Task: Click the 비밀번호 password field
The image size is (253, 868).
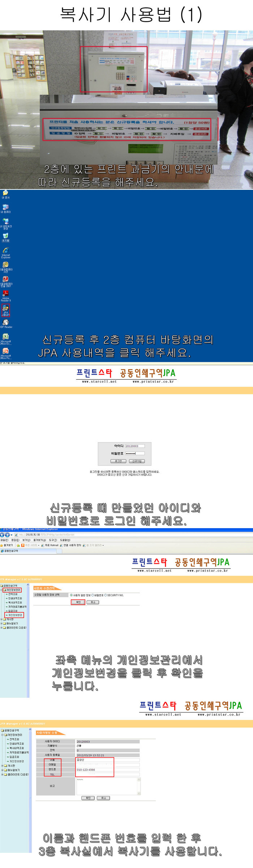Action: tap(135, 453)
